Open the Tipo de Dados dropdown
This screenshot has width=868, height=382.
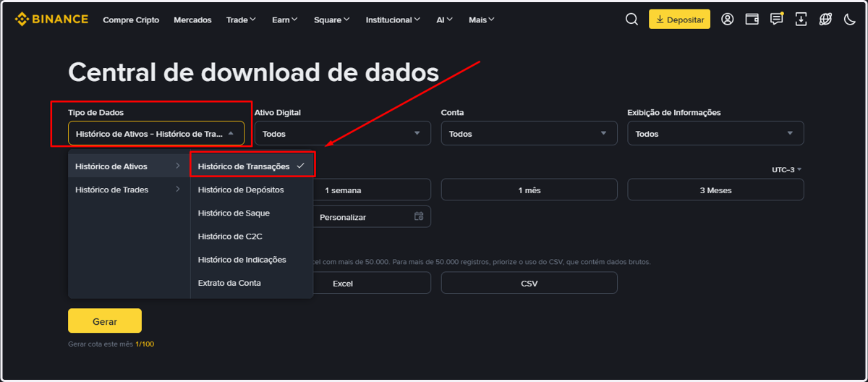156,133
